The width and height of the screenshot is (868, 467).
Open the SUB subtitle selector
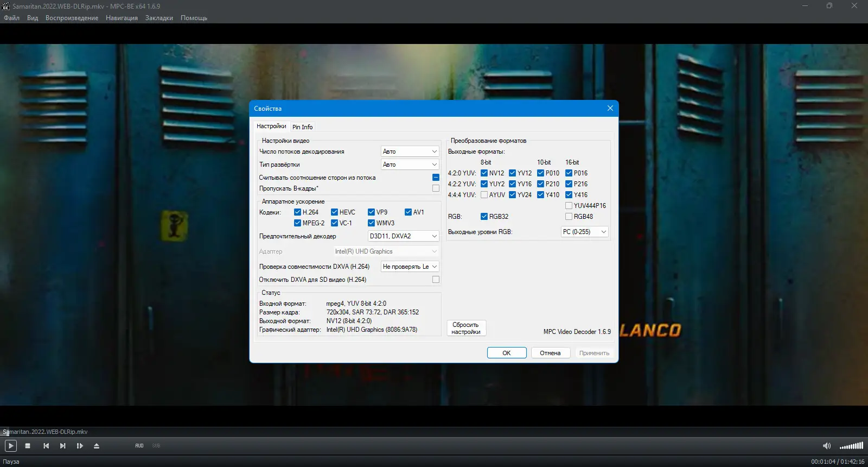coord(156,446)
